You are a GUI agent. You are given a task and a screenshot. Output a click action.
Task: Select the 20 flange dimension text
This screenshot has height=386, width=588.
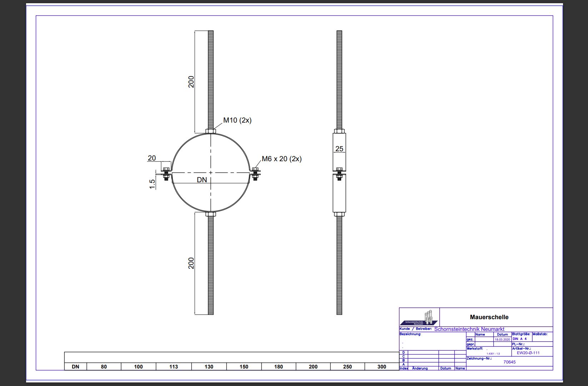(152, 158)
